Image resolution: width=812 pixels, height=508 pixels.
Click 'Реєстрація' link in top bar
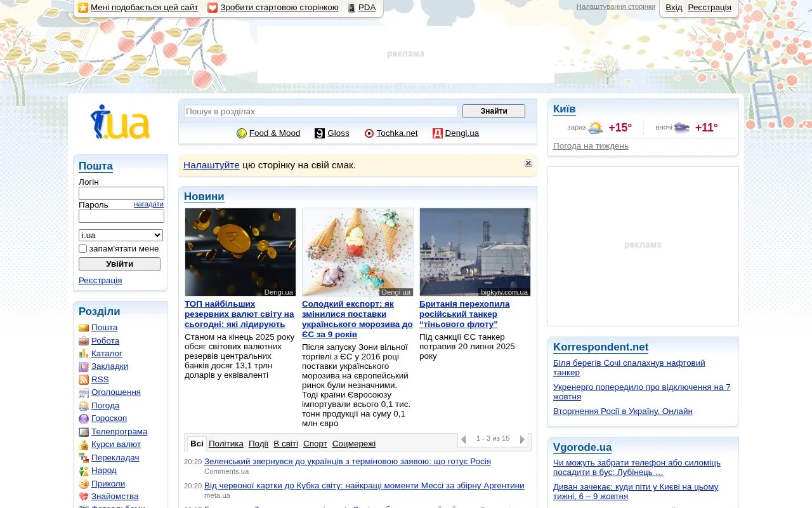[x=709, y=8]
